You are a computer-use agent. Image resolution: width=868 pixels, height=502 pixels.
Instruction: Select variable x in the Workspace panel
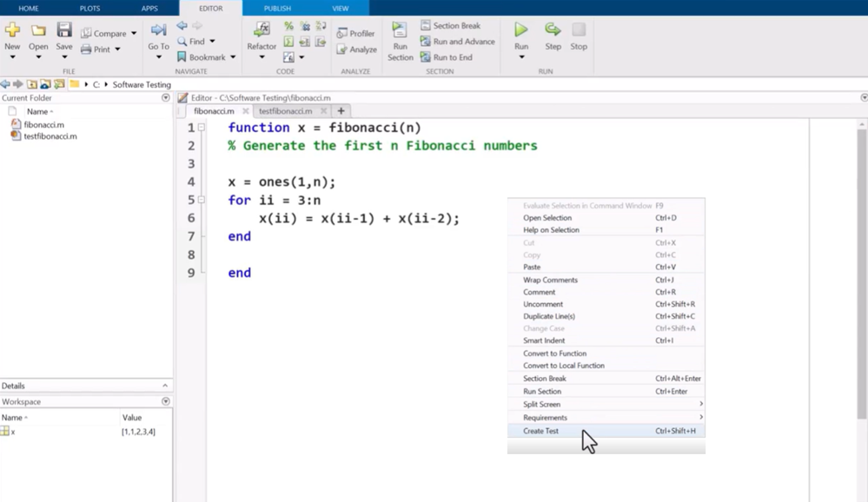[x=14, y=433]
